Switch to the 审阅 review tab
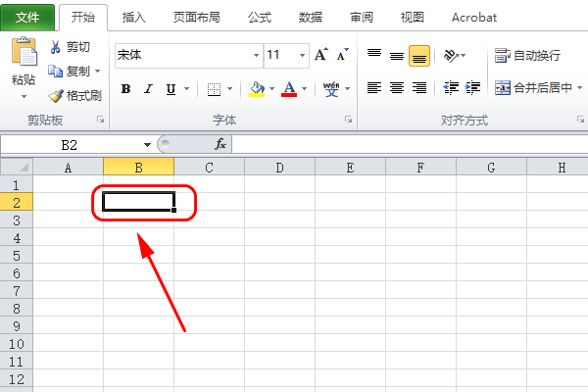The image size is (588, 392). 362,18
